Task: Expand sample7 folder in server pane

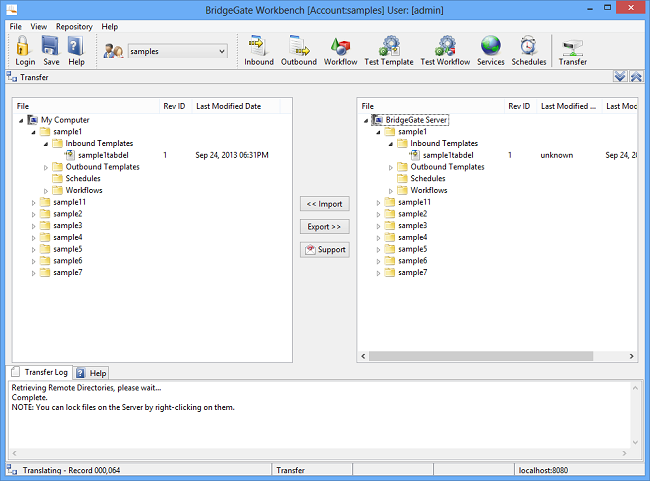Action: [x=378, y=273]
